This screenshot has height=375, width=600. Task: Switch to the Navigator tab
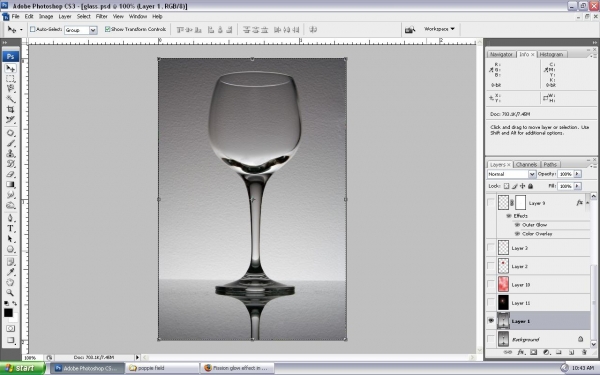501,54
